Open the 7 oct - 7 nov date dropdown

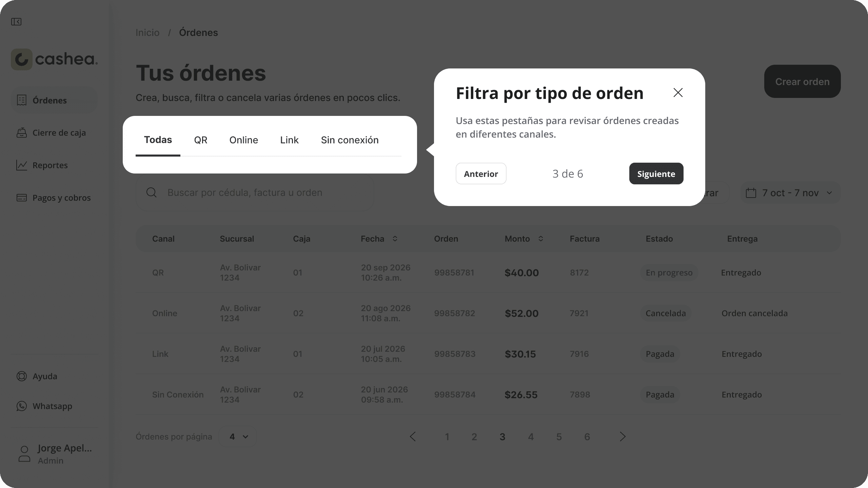click(790, 193)
